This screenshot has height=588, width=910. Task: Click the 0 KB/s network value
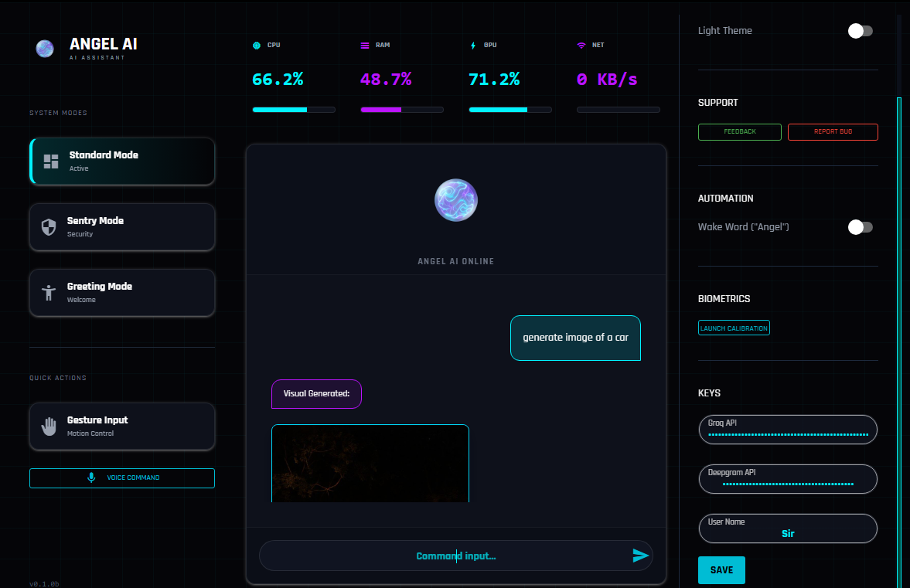(x=607, y=80)
